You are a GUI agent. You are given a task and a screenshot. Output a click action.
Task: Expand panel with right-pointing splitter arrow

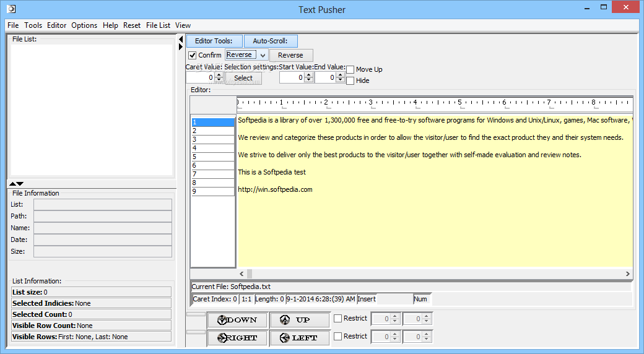coord(181,47)
